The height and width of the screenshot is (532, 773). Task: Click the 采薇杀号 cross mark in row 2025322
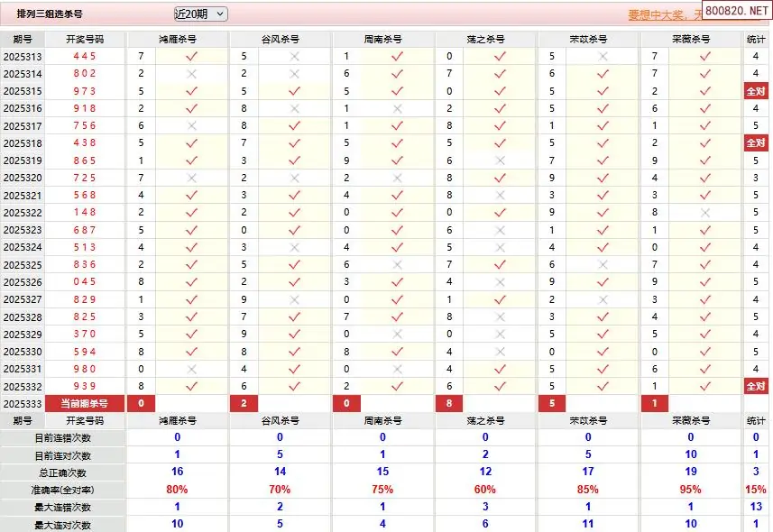tap(705, 212)
